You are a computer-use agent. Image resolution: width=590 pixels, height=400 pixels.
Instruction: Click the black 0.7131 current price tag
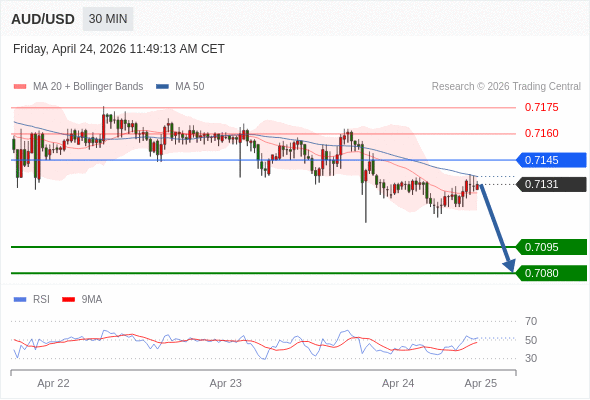pyautogui.click(x=551, y=184)
